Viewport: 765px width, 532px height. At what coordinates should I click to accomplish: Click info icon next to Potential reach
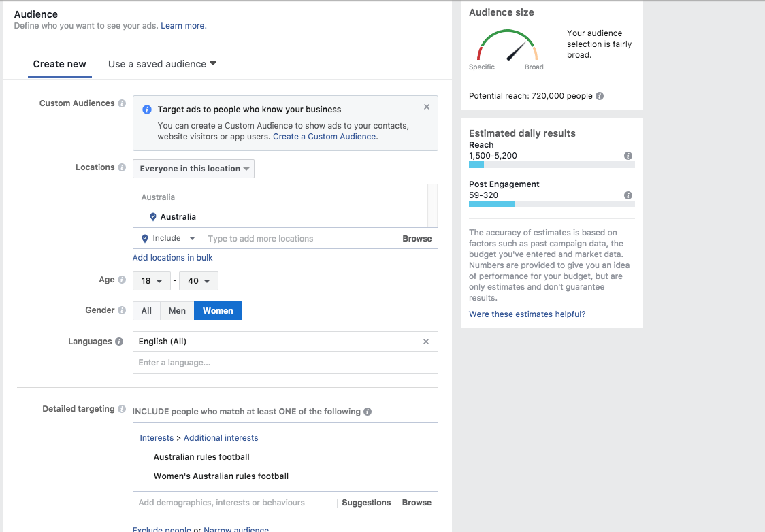pos(600,96)
